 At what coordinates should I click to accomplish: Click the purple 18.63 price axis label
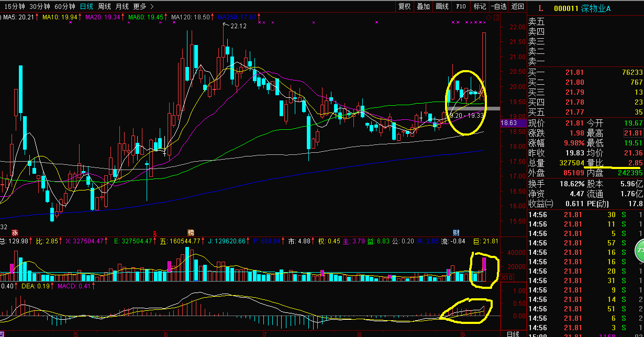pos(509,123)
